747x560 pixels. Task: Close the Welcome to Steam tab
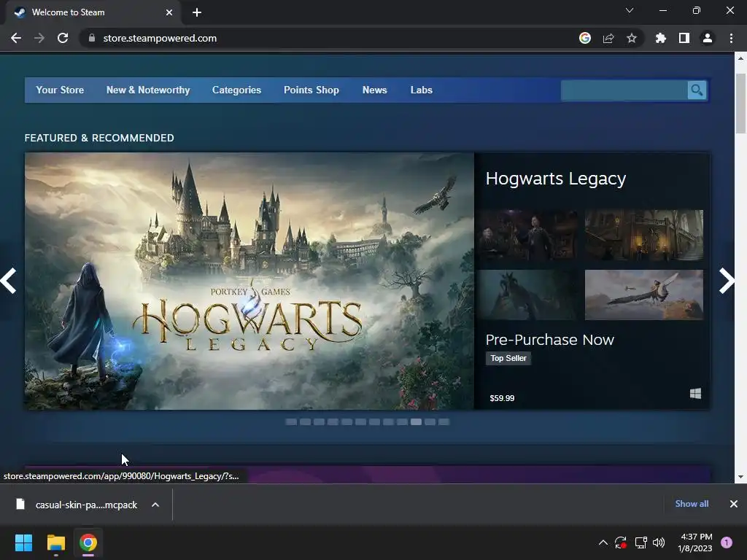point(169,12)
